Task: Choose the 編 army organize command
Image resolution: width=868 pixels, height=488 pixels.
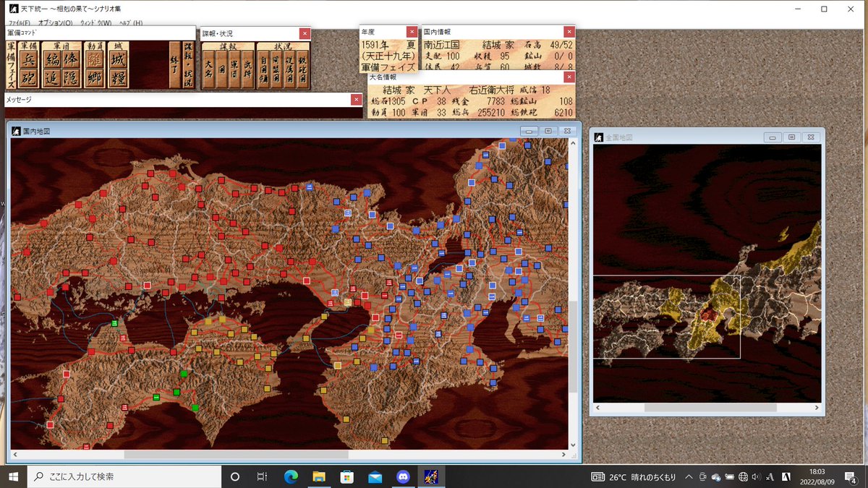Action: [x=52, y=59]
